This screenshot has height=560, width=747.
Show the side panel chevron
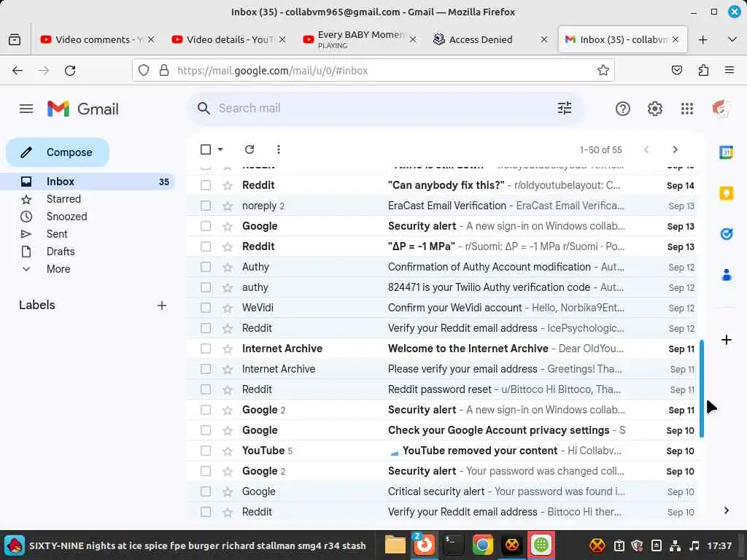726,510
